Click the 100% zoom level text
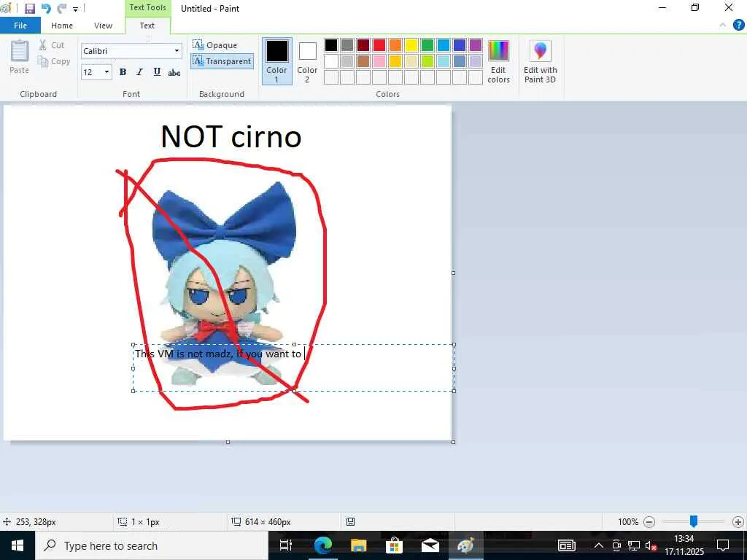The image size is (747, 560). [x=628, y=522]
